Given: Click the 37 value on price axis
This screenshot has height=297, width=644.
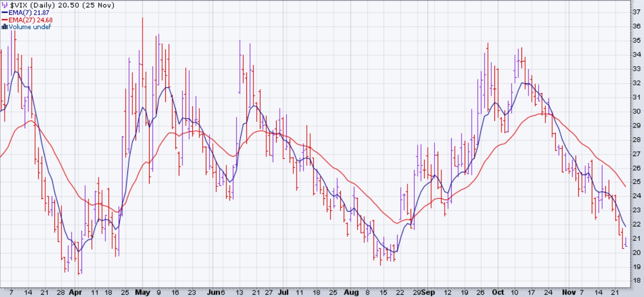Looking at the screenshot, I should (636, 12).
